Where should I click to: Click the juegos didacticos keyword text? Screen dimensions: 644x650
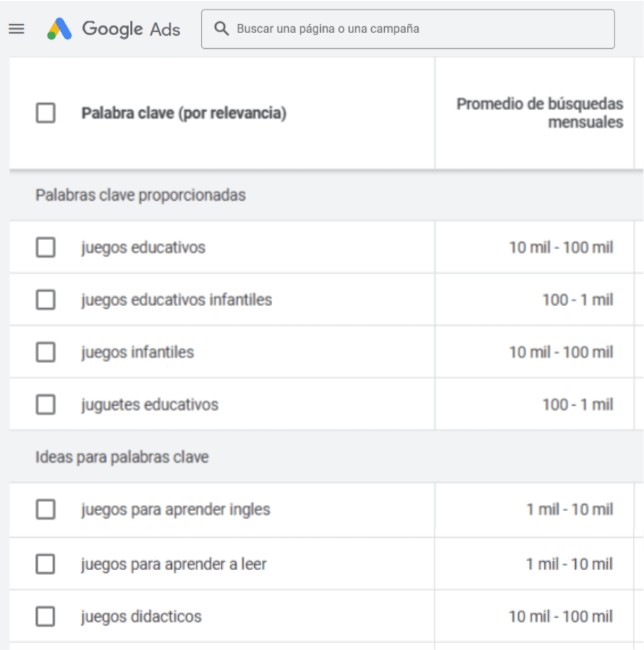click(141, 616)
